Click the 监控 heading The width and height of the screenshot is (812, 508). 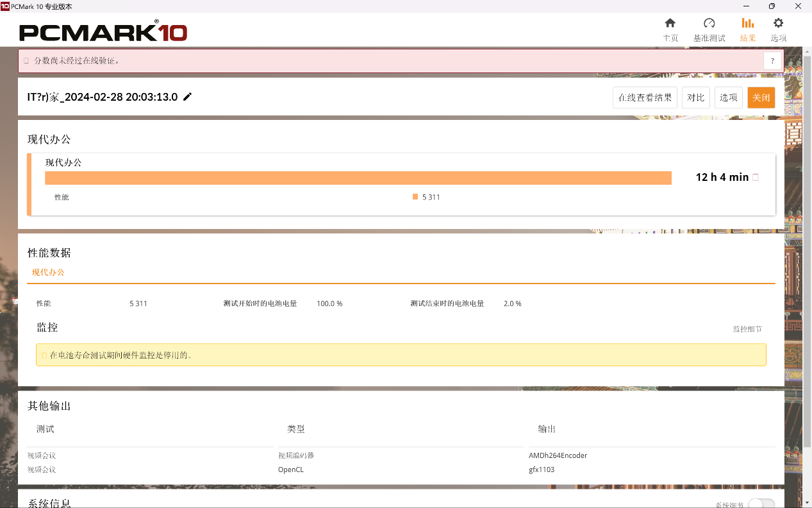pyautogui.click(x=47, y=327)
